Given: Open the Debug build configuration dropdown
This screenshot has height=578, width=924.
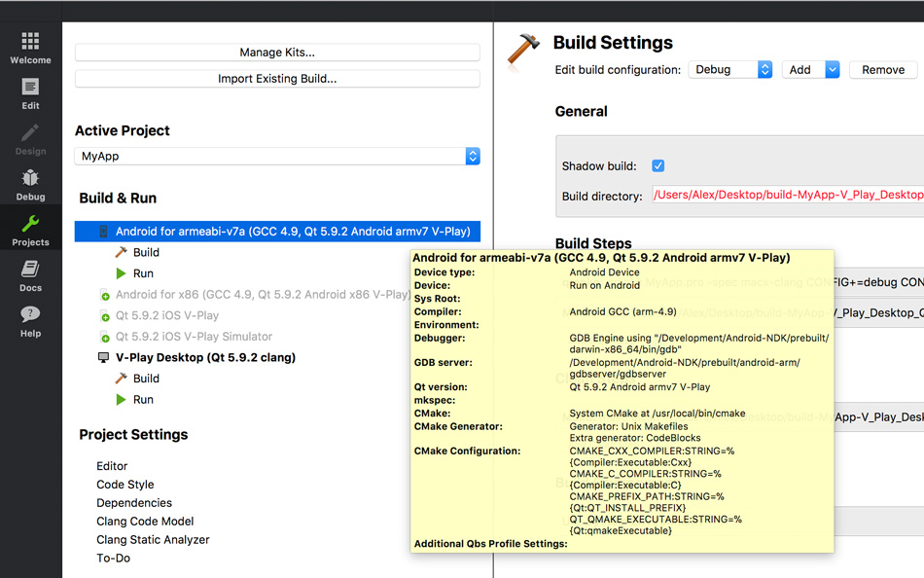Looking at the screenshot, I should (730, 70).
